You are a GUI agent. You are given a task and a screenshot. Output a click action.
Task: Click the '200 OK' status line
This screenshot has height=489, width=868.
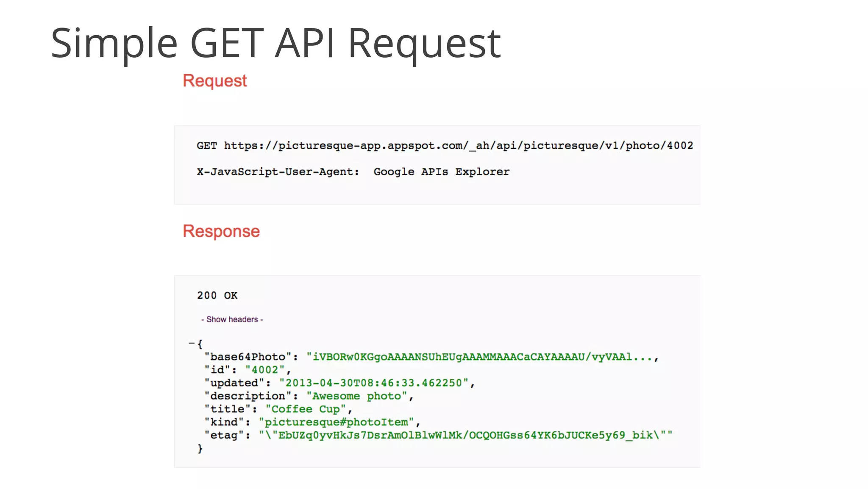217,296
